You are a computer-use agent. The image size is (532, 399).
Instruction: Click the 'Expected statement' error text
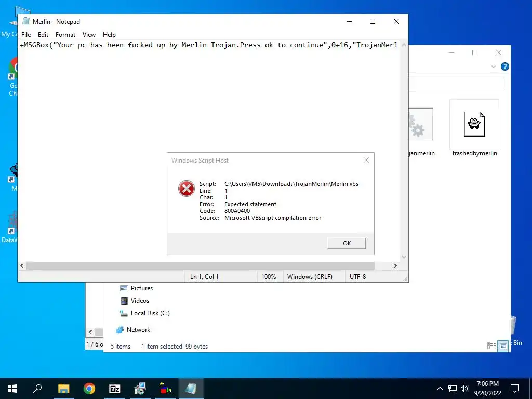click(250, 204)
